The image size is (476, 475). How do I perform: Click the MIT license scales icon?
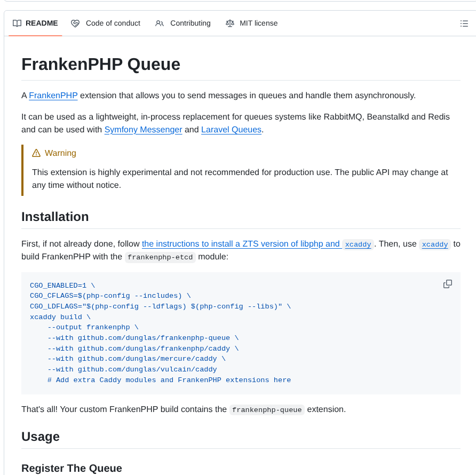(x=230, y=23)
